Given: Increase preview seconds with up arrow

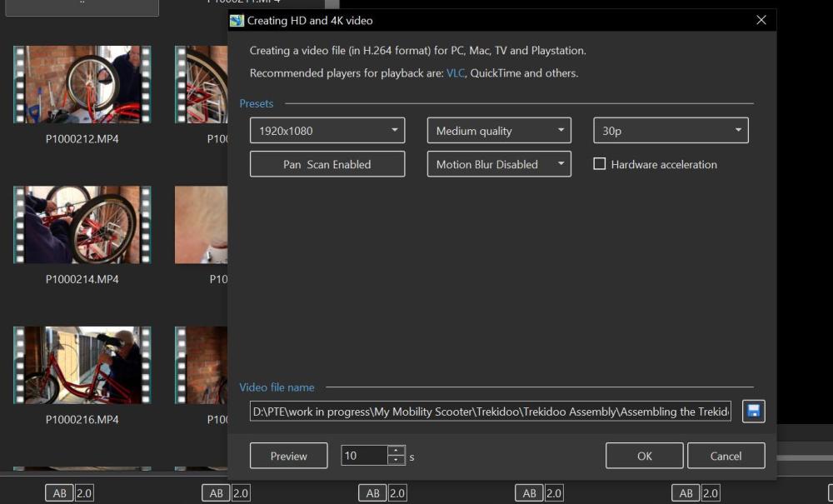Looking at the screenshot, I should click(x=397, y=451).
